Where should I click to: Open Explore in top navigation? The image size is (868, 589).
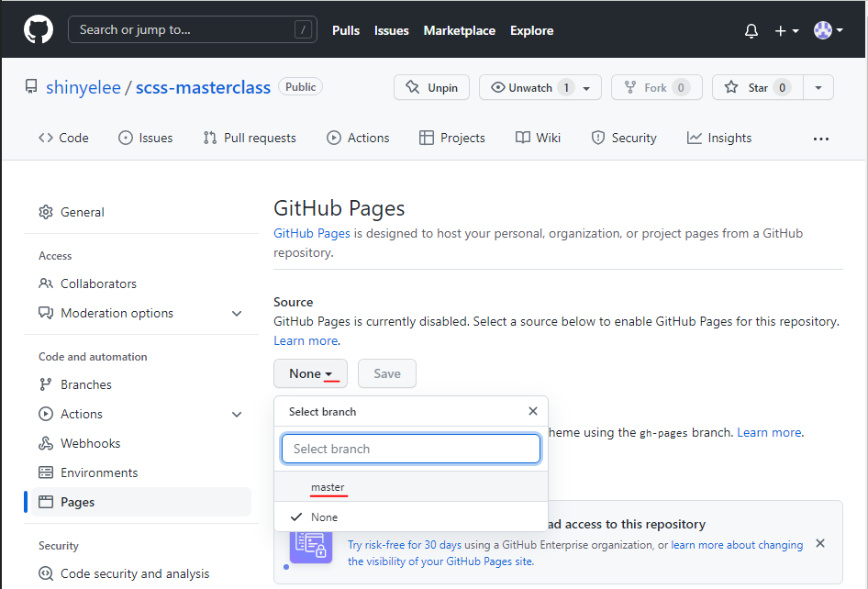coord(531,30)
